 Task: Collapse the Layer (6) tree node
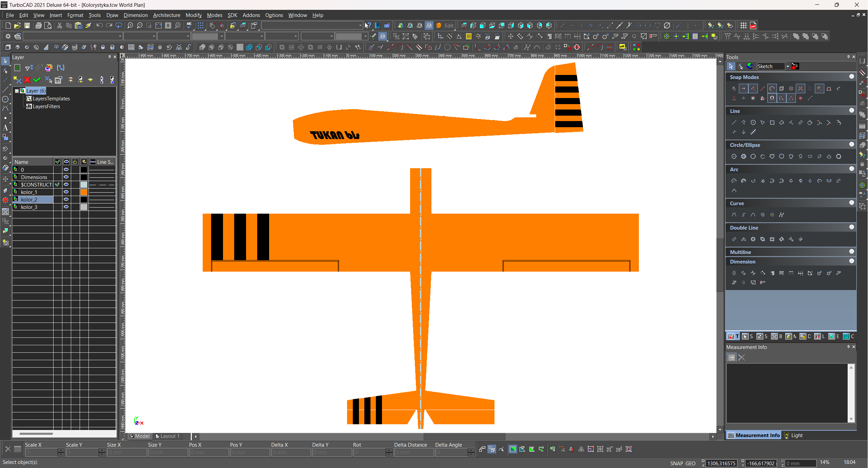point(17,91)
